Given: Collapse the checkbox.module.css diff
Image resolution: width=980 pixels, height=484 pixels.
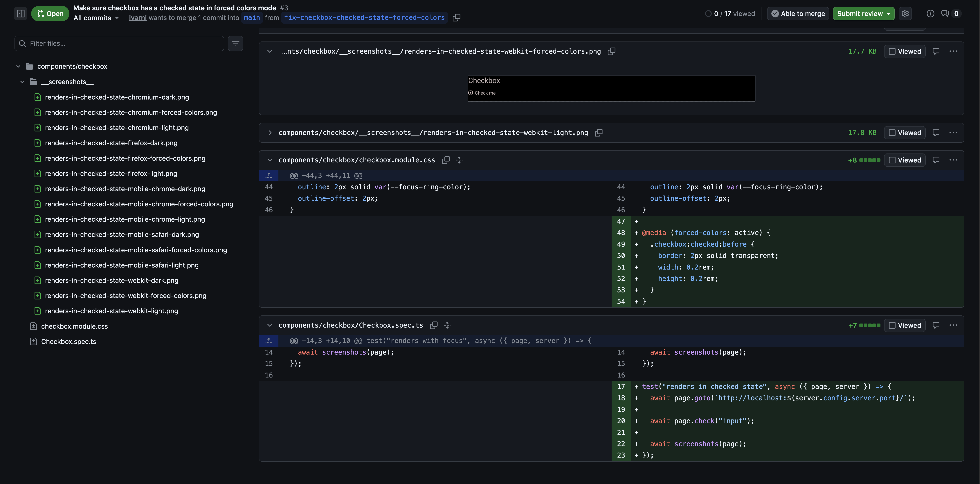Looking at the screenshot, I should tap(270, 160).
